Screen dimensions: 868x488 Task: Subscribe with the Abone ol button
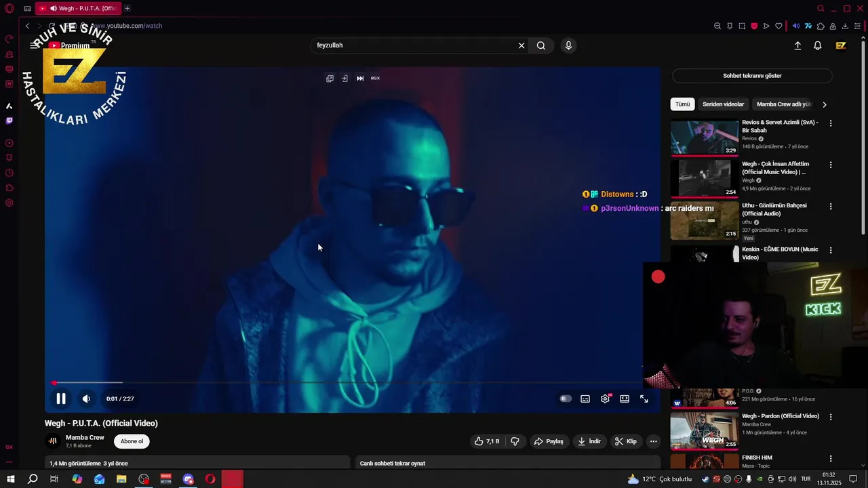(x=132, y=441)
